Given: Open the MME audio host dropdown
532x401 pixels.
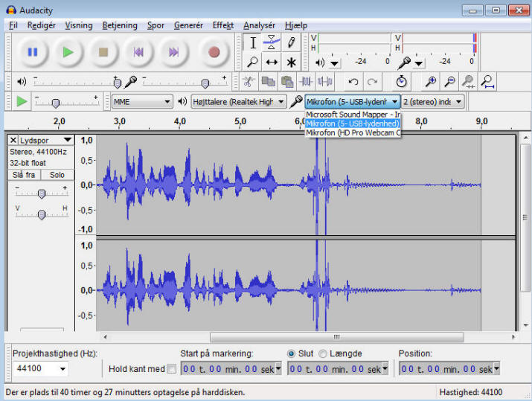Looking at the screenshot, I should [142, 101].
